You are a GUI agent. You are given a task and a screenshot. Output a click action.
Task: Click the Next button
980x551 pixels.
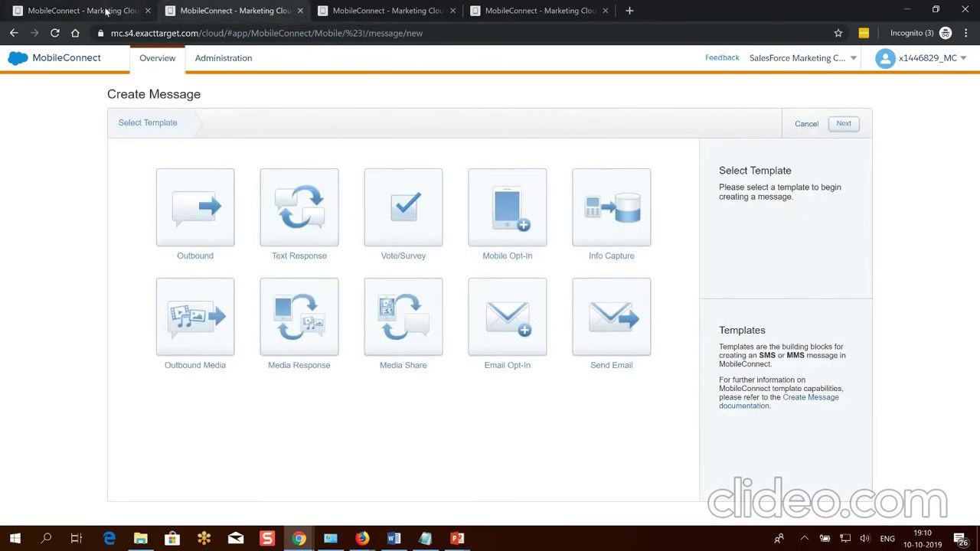click(844, 123)
